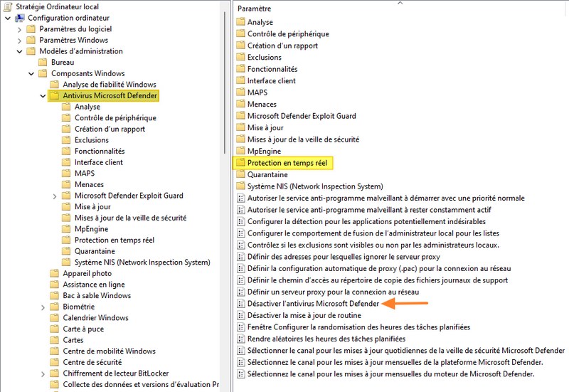Click the Configuration ordinateur computer icon
The image size is (569, 392).
coord(19,18)
